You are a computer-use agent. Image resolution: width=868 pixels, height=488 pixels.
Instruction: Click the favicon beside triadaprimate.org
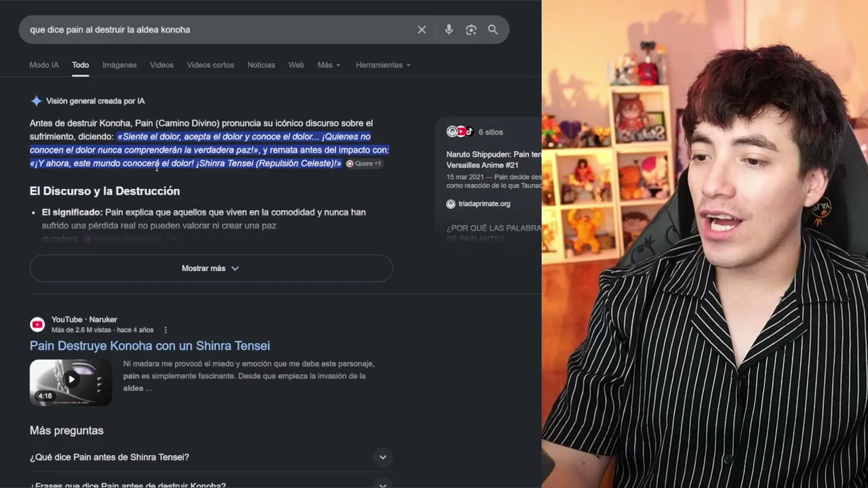point(451,204)
